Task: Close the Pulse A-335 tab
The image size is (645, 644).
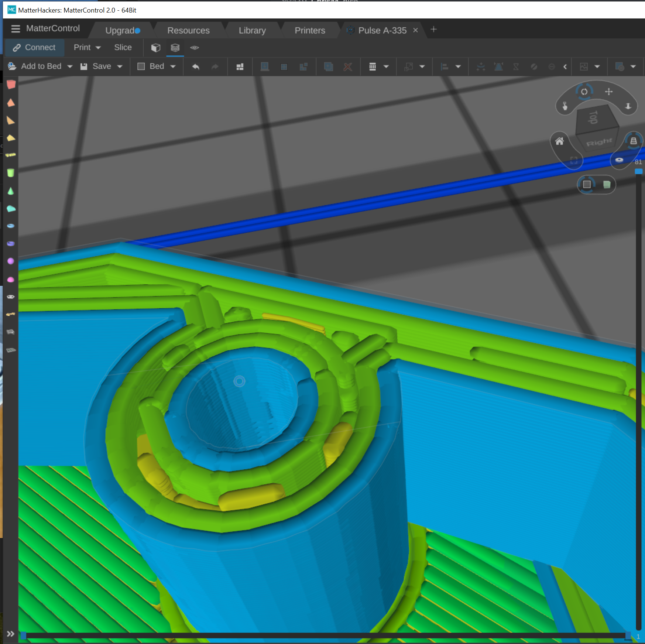Action: (415, 30)
